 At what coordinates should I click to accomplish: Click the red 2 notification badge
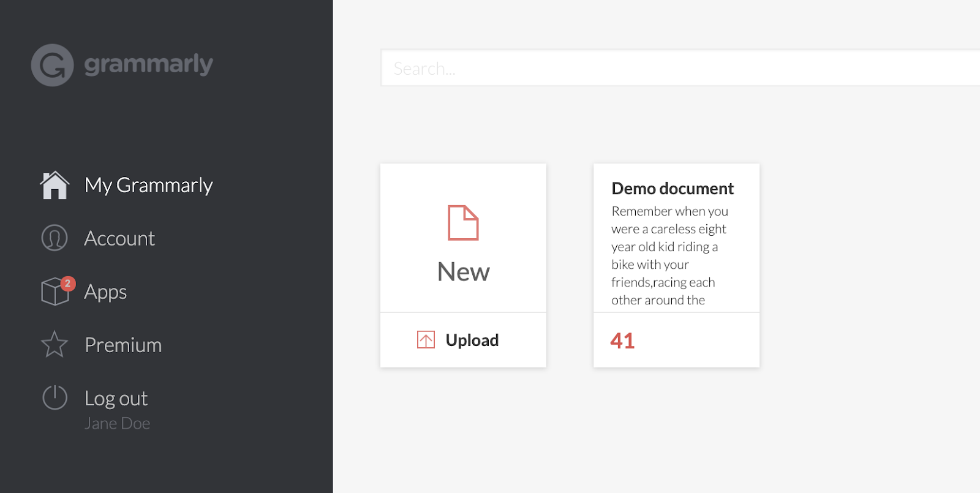[68, 284]
